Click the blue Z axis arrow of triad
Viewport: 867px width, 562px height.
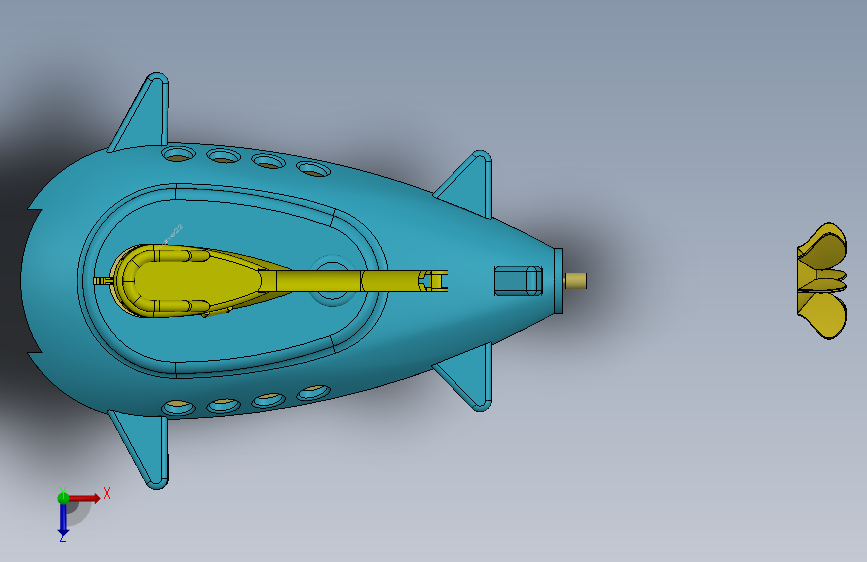point(63,520)
